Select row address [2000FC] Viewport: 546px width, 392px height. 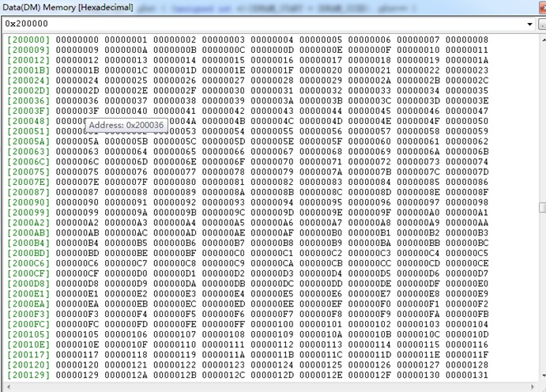28,324
